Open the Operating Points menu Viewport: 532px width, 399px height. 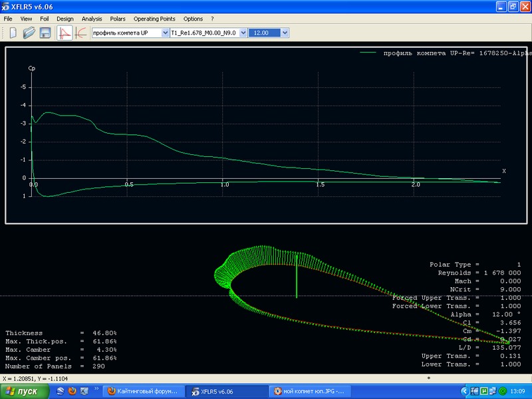pyautogui.click(x=154, y=19)
